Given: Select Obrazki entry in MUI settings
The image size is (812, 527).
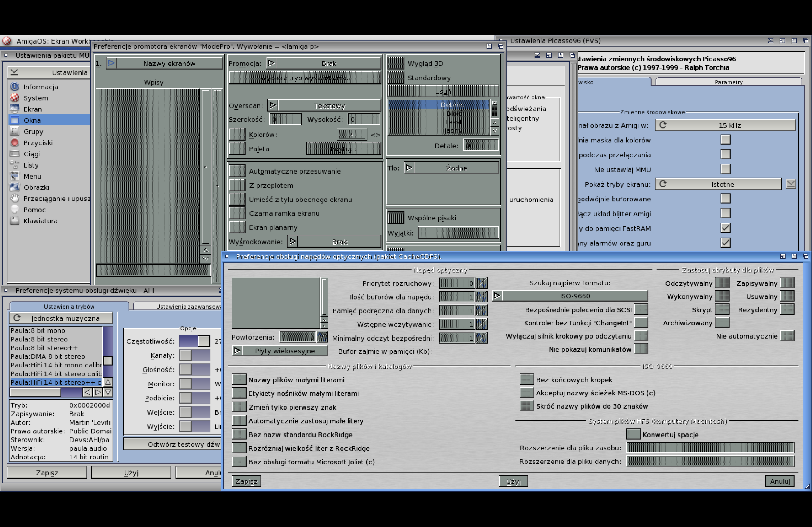Looking at the screenshot, I should tap(50, 187).
